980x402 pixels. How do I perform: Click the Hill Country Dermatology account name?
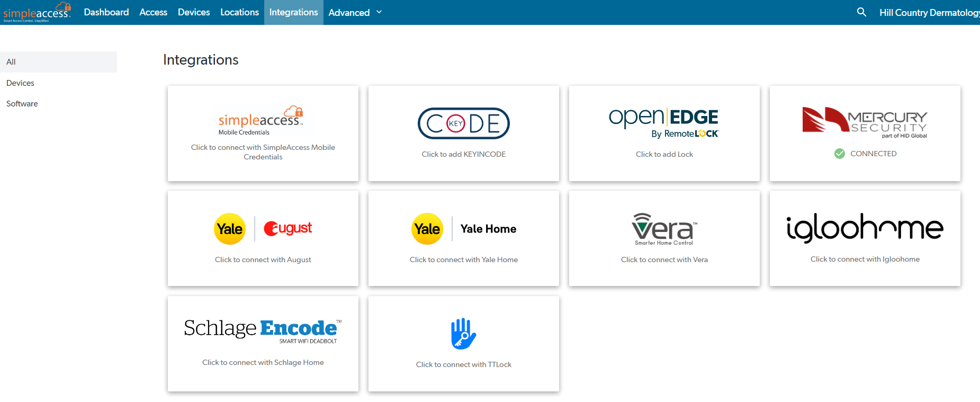(929, 12)
